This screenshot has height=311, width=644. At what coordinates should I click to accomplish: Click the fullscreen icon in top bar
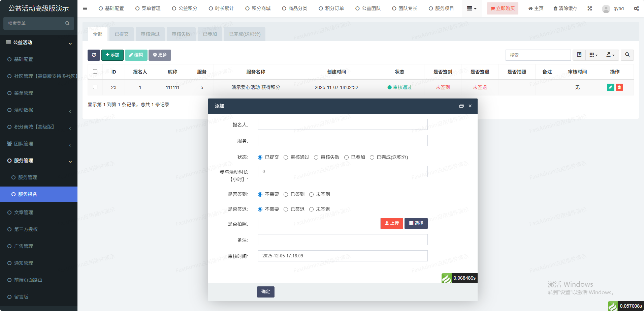click(x=590, y=8)
